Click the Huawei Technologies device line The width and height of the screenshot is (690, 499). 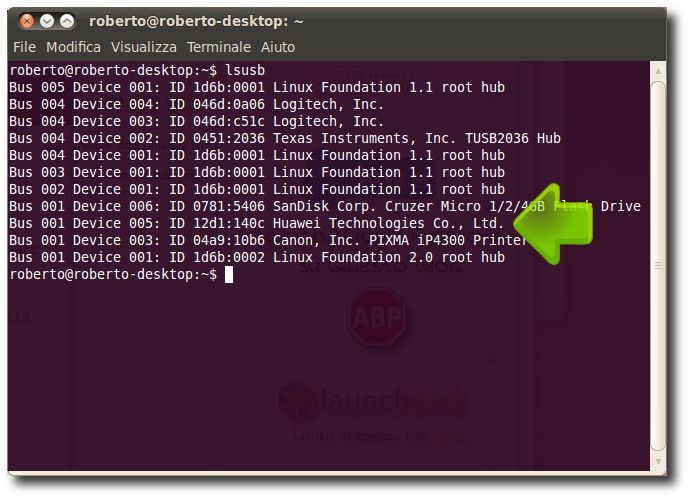[256, 224]
